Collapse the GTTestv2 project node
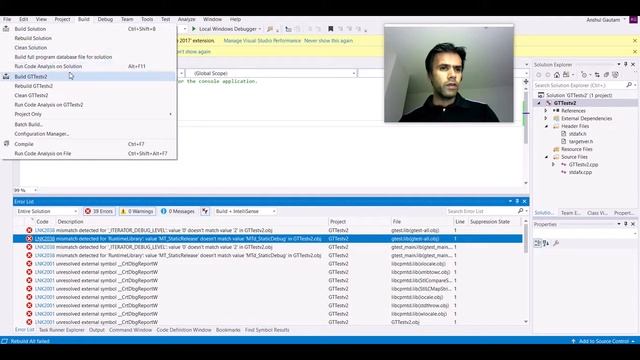 (539, 103)
